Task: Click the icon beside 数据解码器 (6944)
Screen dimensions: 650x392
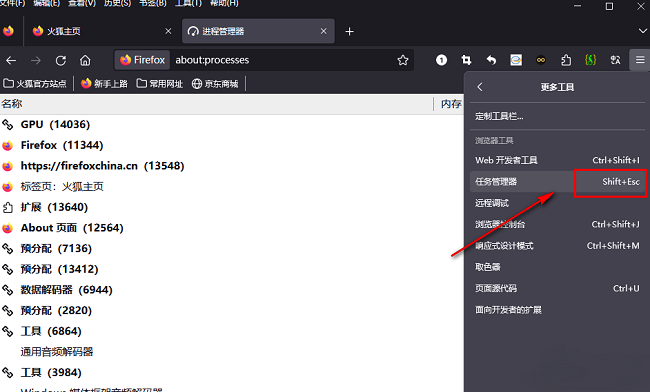Action: 7,290
